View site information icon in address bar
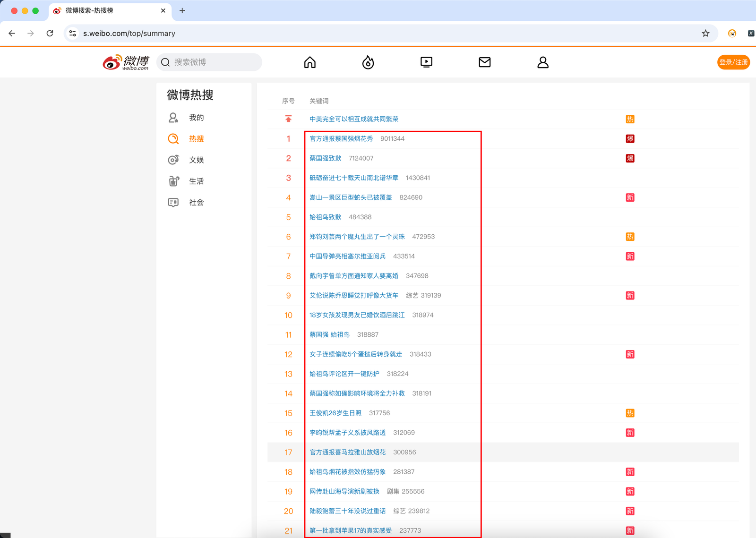756x538 pixels. tap(73, 34)
